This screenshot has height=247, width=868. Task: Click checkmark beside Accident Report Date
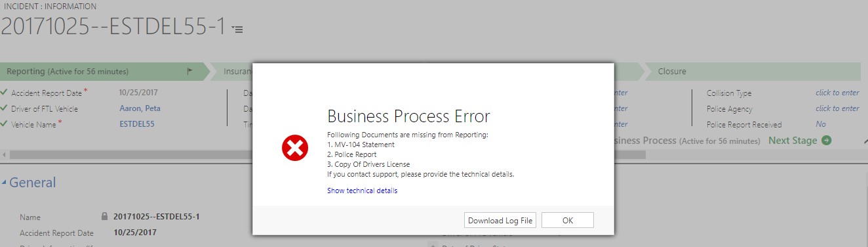5,93
